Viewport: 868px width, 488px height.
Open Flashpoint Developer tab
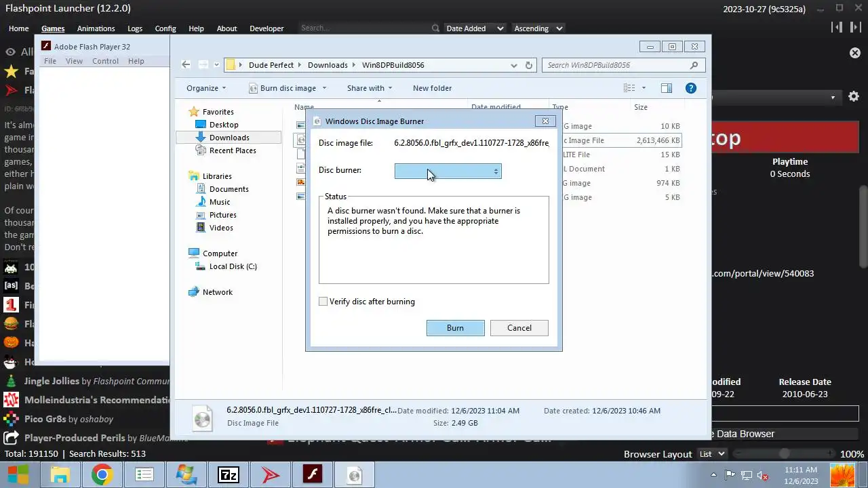[267, 28]
